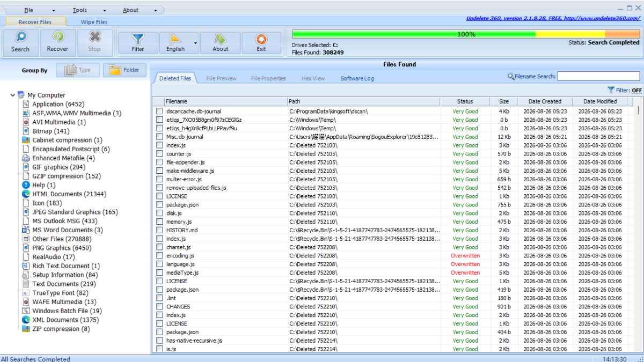Image resolution: width=644 pixels, height=362 pixels.
Task: Check the box for Misc.db-journal
Action: point(159,137)
